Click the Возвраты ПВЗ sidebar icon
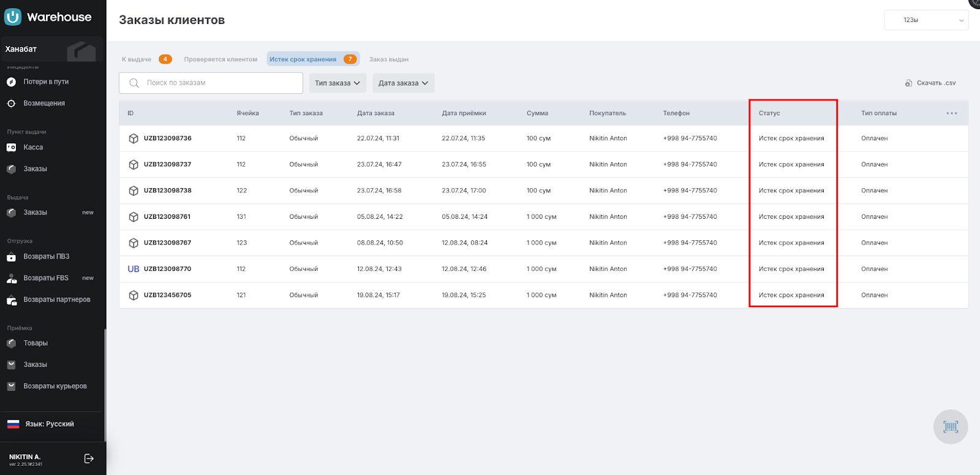Screen dimensions: 980x475 [x=11, y=257]
